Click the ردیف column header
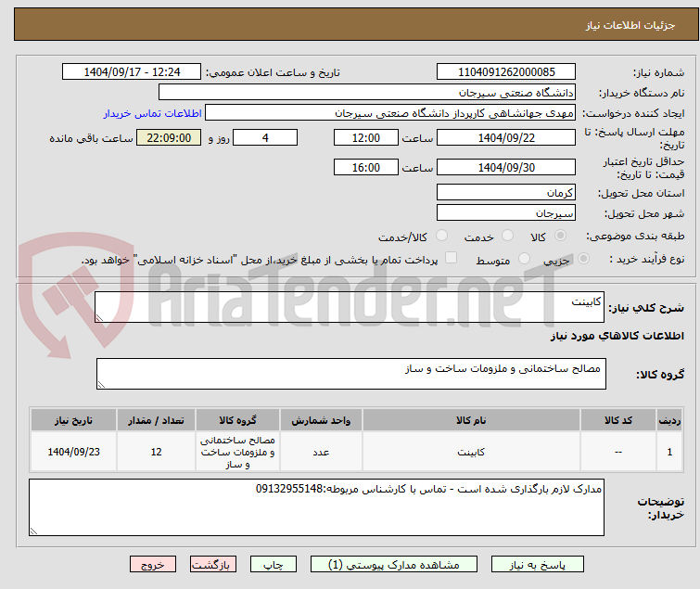 click(669, 420)
